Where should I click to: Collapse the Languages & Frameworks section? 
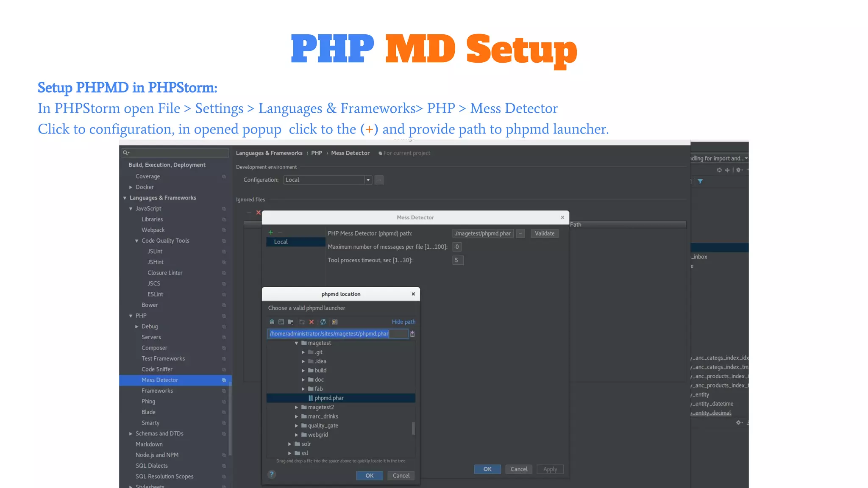click(125, 198)
